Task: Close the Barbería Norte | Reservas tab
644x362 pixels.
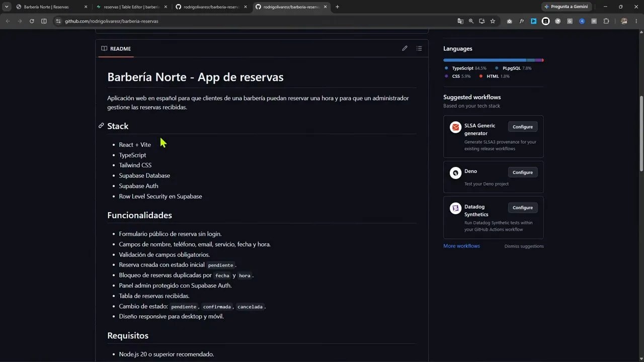Action: (86, 7)
